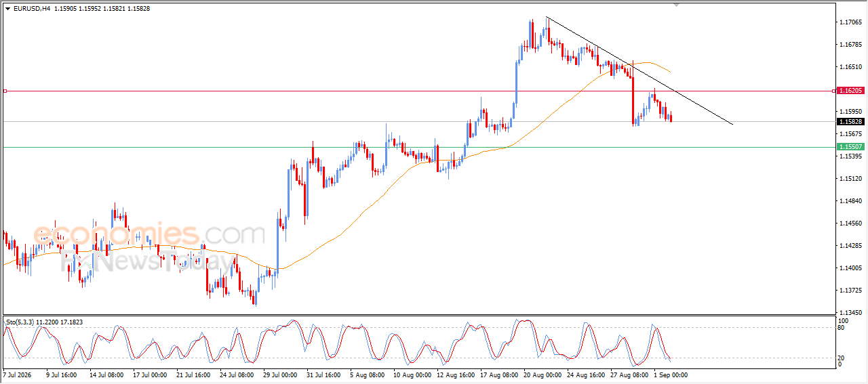Click the 10 Aug 00:00 time label
The height and width of the screenshot is (384, 868).
[x=411, y=375]
